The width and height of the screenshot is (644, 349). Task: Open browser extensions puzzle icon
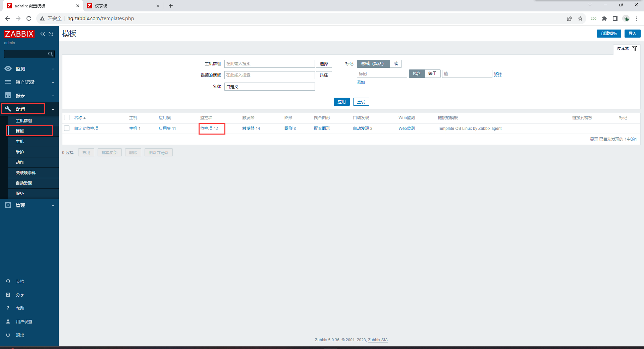pyautogui.click(x=604, y=18)
